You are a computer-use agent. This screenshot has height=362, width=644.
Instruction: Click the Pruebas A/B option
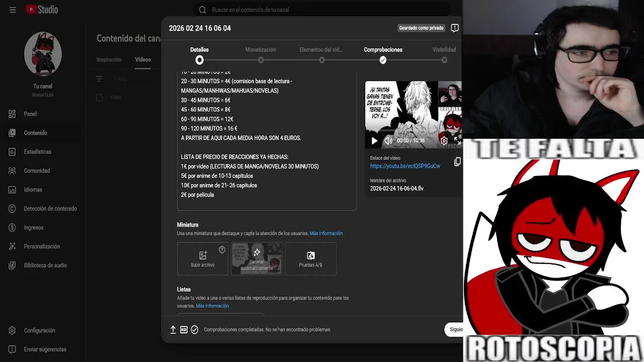(x=310, y=258)
